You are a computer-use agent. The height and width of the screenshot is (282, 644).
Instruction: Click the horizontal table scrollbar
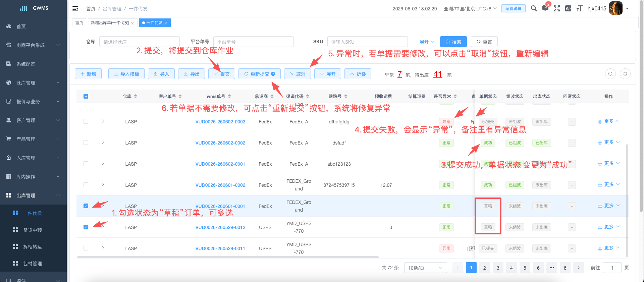[228, 257]
